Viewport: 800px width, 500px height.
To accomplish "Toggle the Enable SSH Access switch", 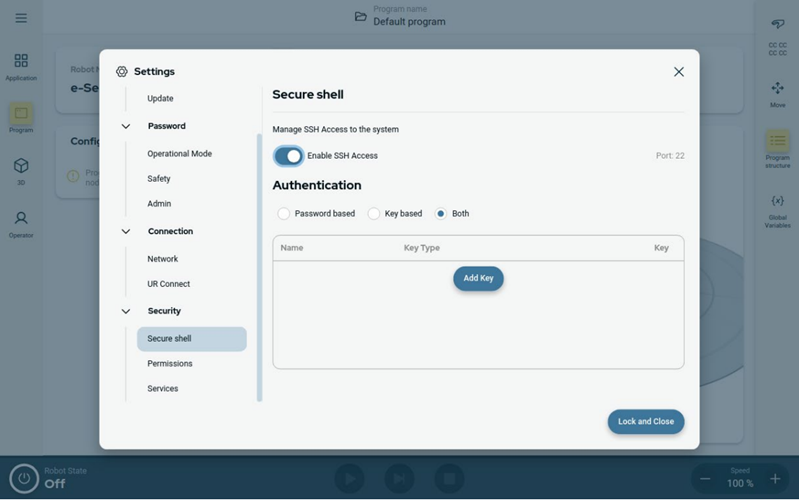I will click(288, 156).
